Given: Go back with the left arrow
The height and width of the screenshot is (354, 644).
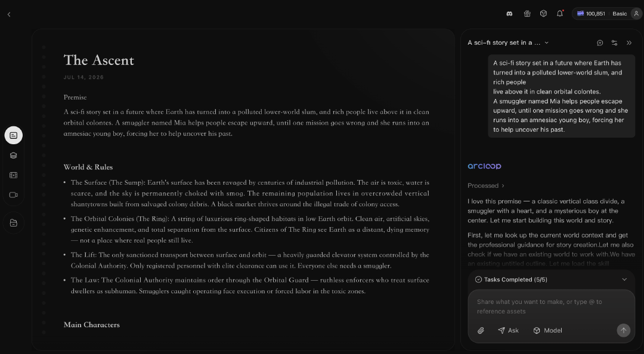Looking at the screenshot, I should click(x=9, y=14).
